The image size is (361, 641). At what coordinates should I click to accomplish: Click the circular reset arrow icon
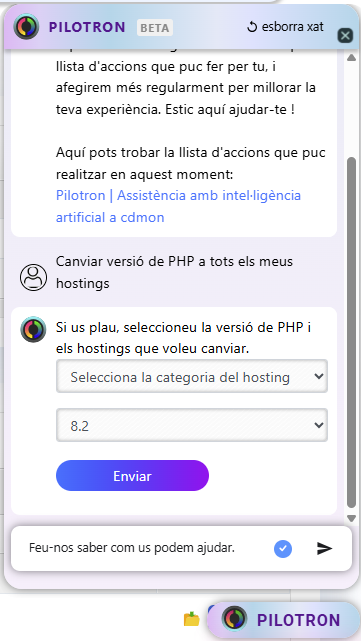point(252,27)
